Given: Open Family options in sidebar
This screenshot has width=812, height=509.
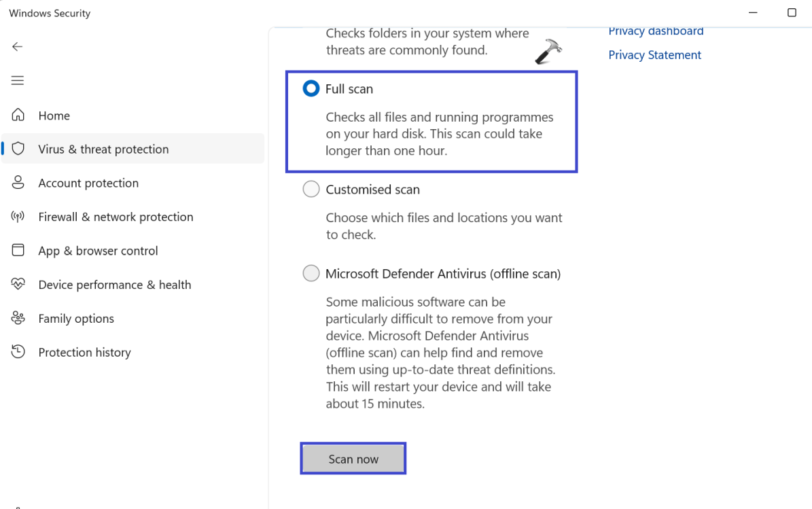Looking at the screenshot, I should [76, 318].
